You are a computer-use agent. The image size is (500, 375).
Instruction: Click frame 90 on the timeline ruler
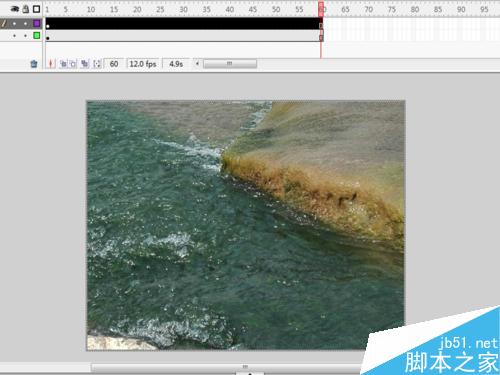(x=461, y=10)
